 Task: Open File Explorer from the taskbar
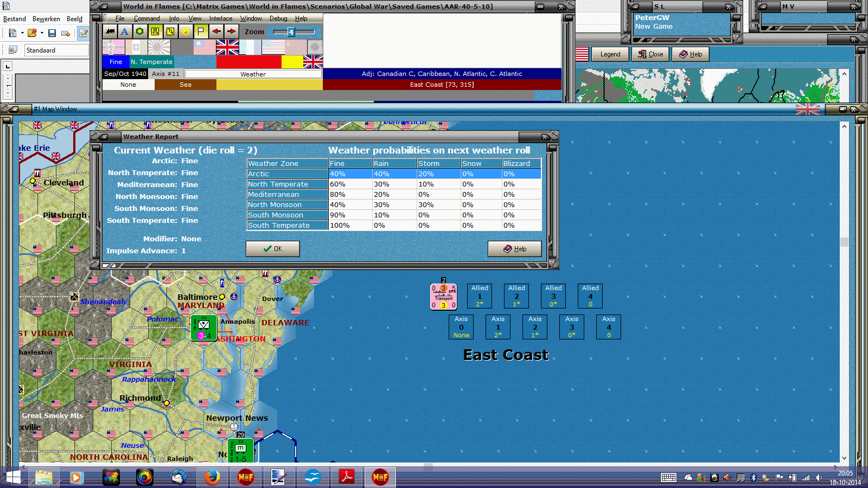pyautogui.click(x=43, y=477)
